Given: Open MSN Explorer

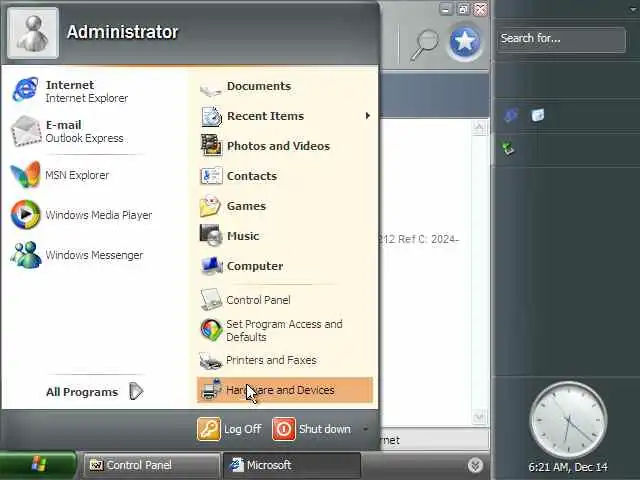Looking at the screenshot, I should [61, 175].
